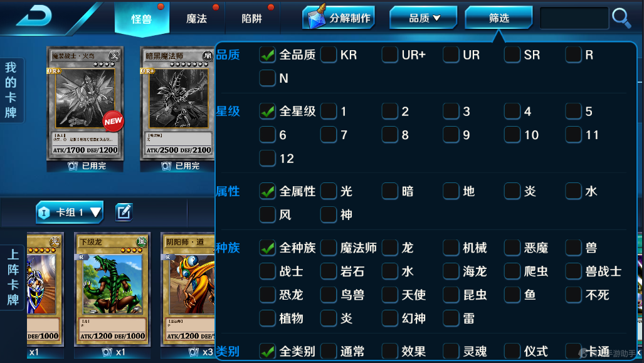Click the NEW badge on 魔装战士 card
The image size is (644, 363).
[113, 121]
